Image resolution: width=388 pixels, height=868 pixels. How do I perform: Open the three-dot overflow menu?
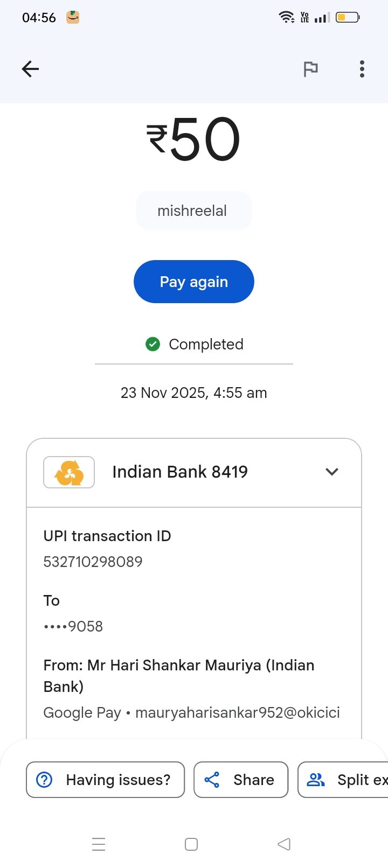click(362, 69)
